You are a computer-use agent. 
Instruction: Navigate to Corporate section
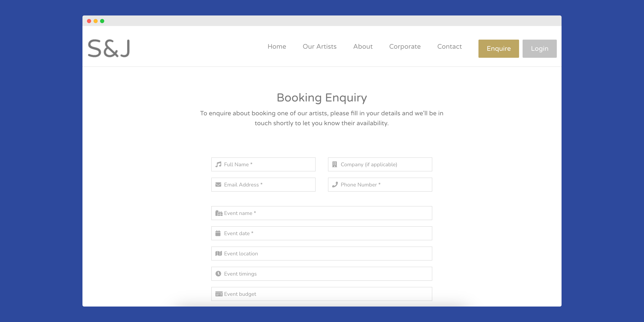pyautogui.click(x=405, y=47)
